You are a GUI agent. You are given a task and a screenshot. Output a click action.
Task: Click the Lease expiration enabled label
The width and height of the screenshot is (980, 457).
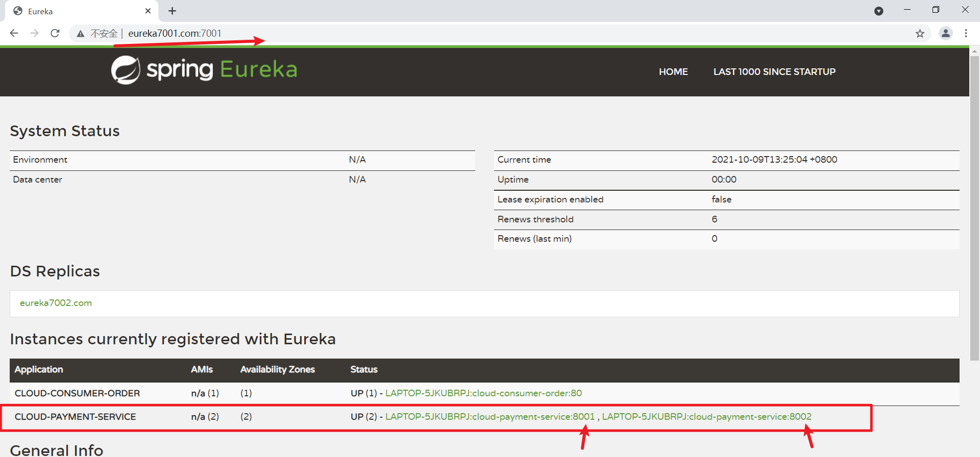coord(550,199)
